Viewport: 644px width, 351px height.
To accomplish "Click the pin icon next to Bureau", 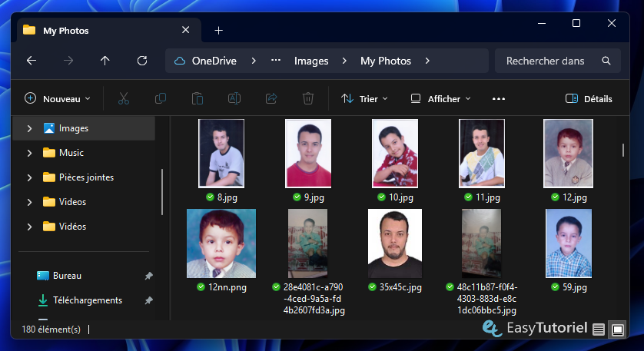I will [x=148, y=276].
